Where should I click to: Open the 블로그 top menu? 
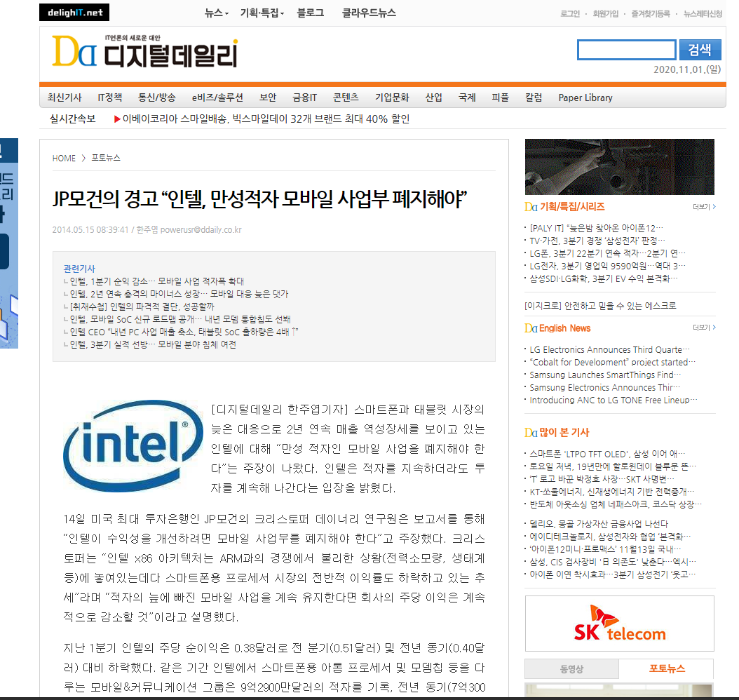coord(310,13)
